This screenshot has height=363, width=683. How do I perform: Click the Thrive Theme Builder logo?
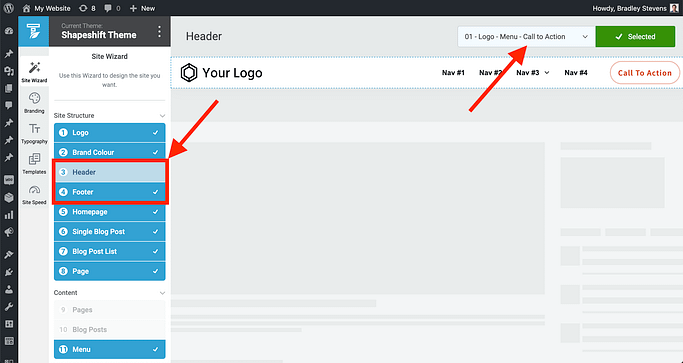tap(34, 31)
